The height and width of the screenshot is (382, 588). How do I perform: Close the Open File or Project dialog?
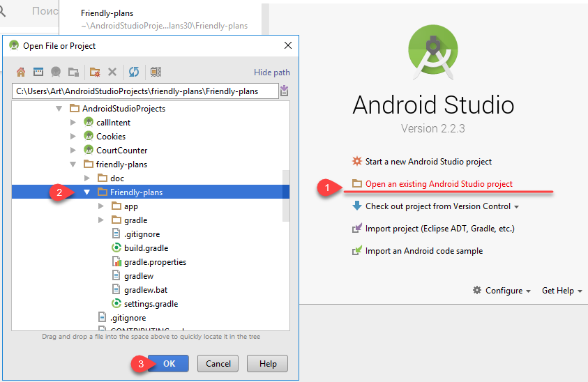tap(288, 45)
